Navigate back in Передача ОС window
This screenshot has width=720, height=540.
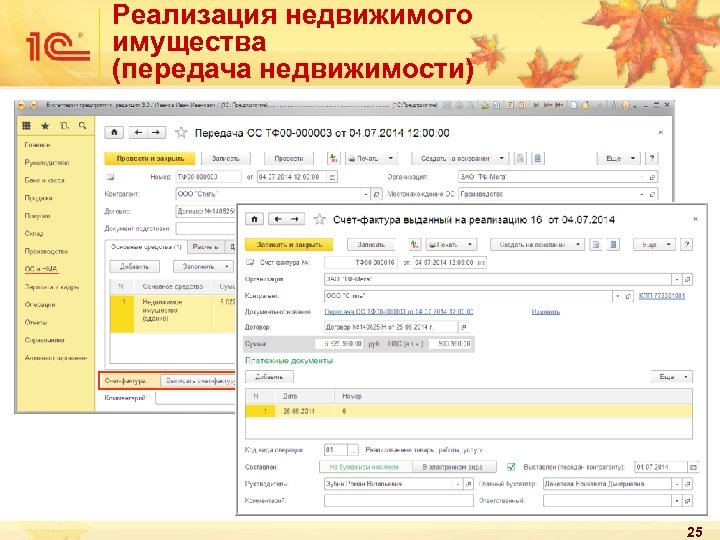click(x=138, y=133)
